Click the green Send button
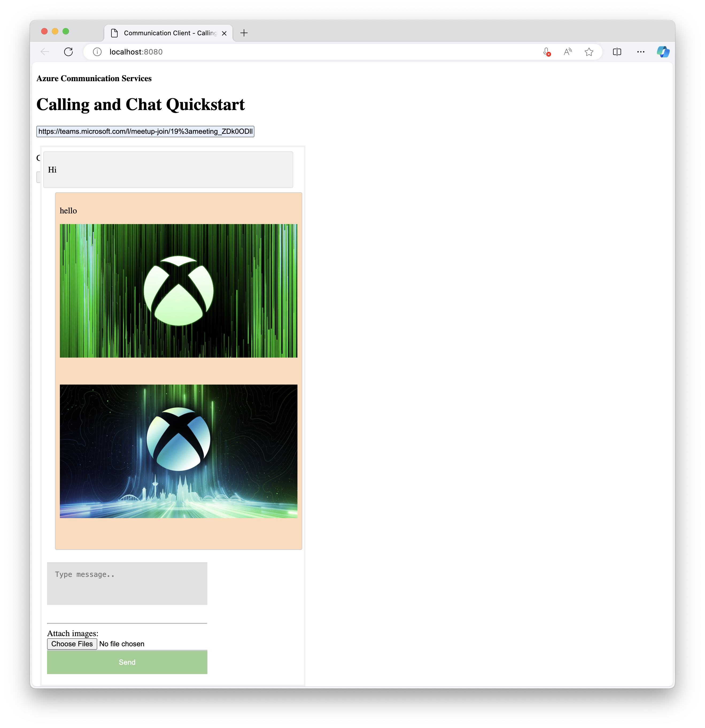Image resolution: width=705 pixels, height=728 pixels. point(127,662)
